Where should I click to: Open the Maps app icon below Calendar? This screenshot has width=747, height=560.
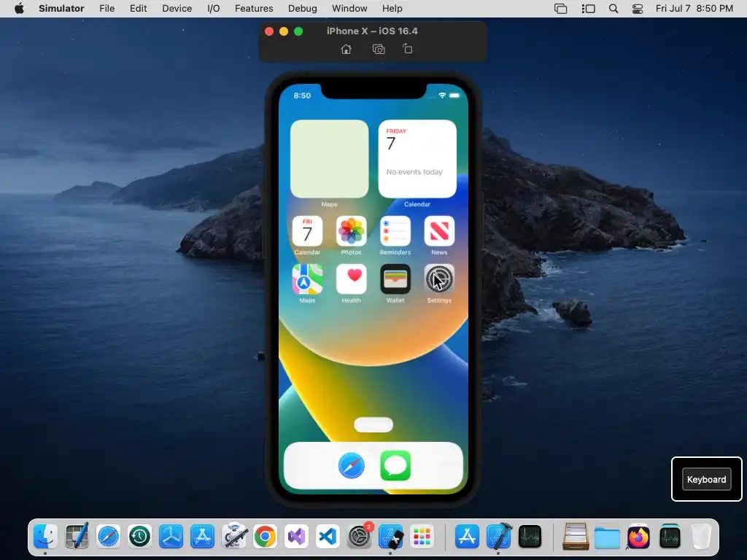(x=307, y=279)
